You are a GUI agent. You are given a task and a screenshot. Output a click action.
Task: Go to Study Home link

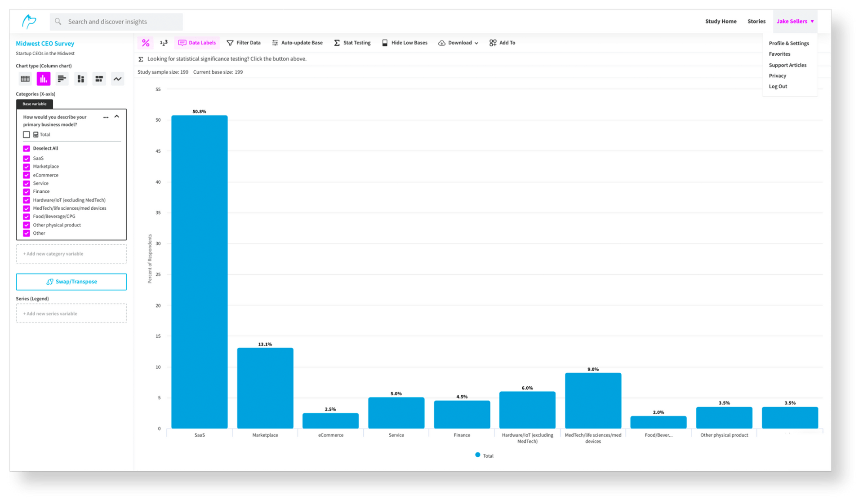(721, 22)
